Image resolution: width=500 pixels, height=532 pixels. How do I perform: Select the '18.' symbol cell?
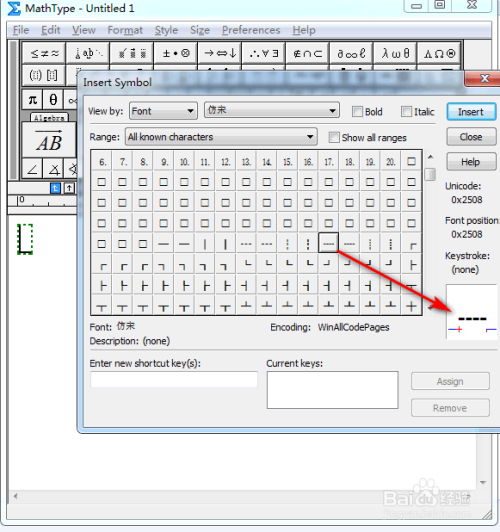pyautogui.click(x=349, y=162)
